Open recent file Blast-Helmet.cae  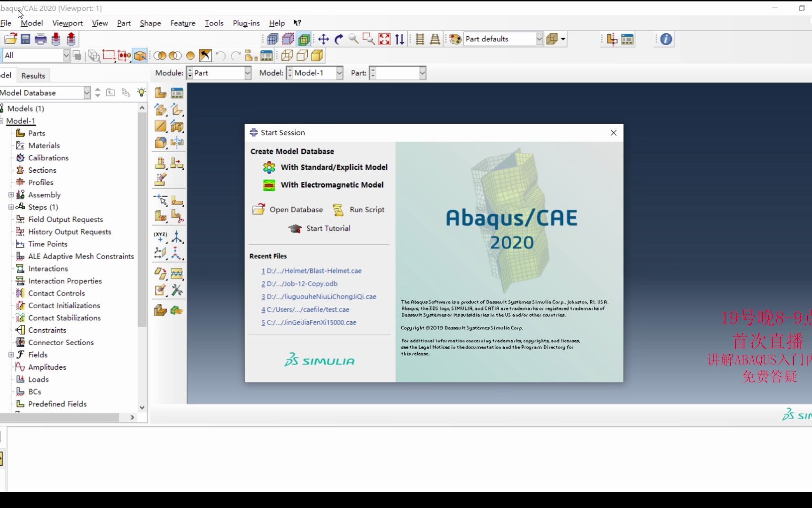[312, 271]
